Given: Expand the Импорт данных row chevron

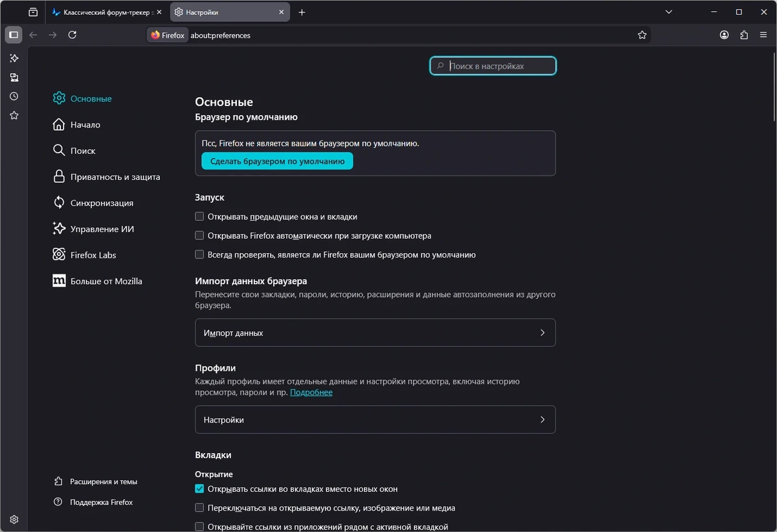Looking at the screenshot, I should pos(543,333).
